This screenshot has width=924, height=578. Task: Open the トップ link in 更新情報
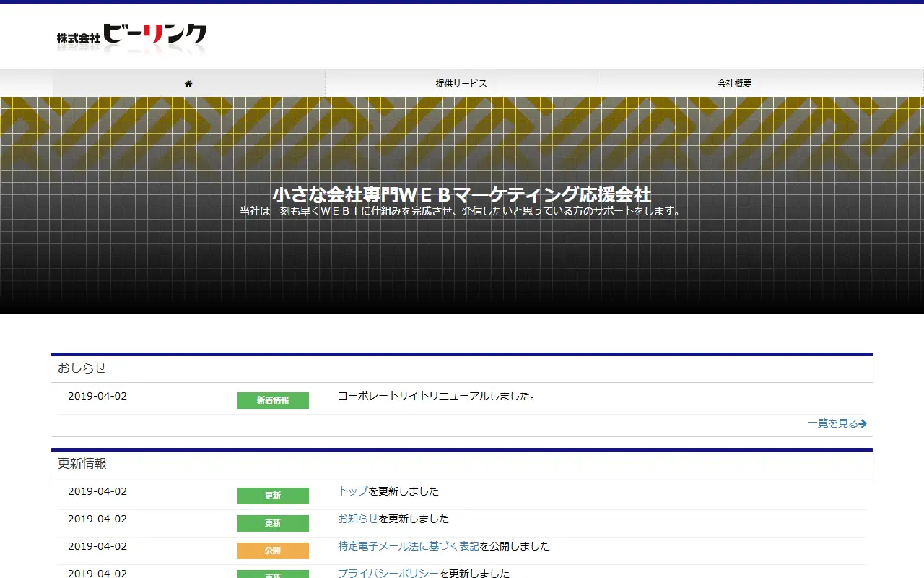353,491
